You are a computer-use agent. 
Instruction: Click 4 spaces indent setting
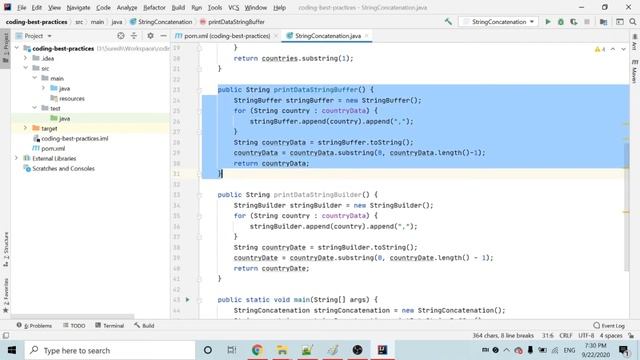[x=611, y=336]
